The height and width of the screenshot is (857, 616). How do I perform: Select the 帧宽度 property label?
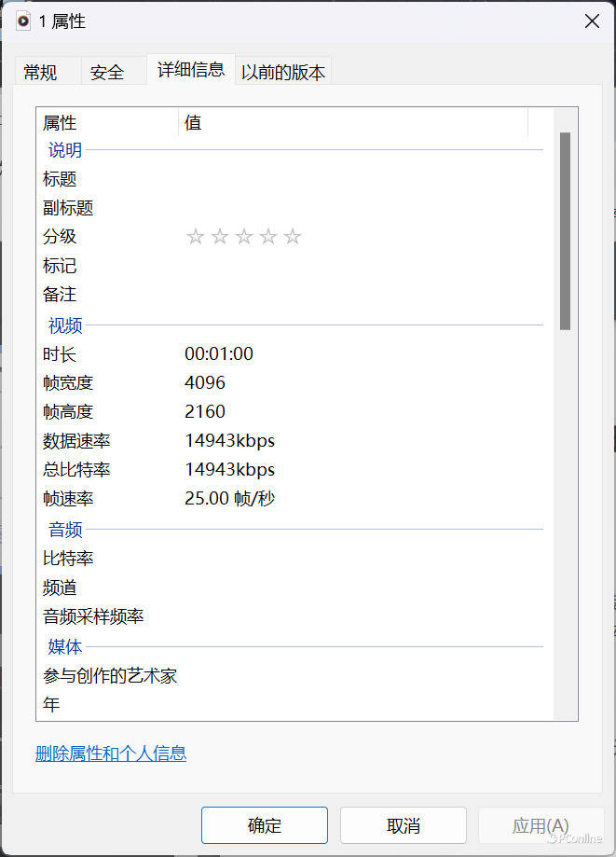pyautogui.click(x=68, y=382)
